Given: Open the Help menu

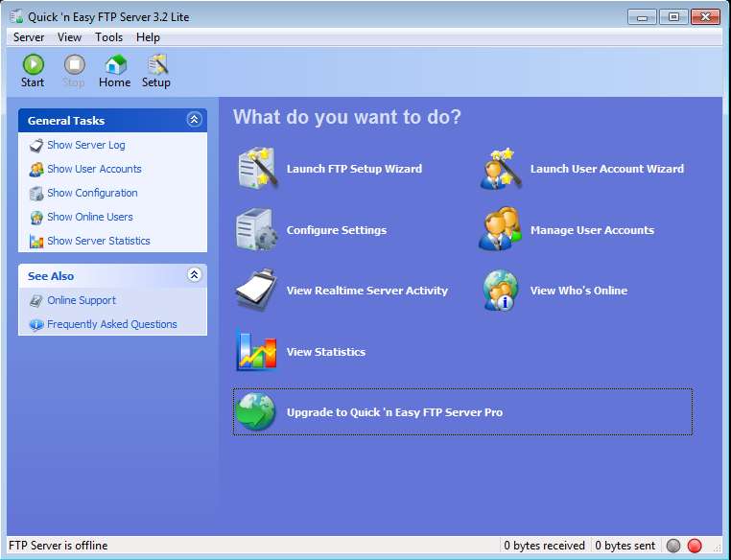Looking at the screenshot, I should pyautogui.click(x=148, y=37).
